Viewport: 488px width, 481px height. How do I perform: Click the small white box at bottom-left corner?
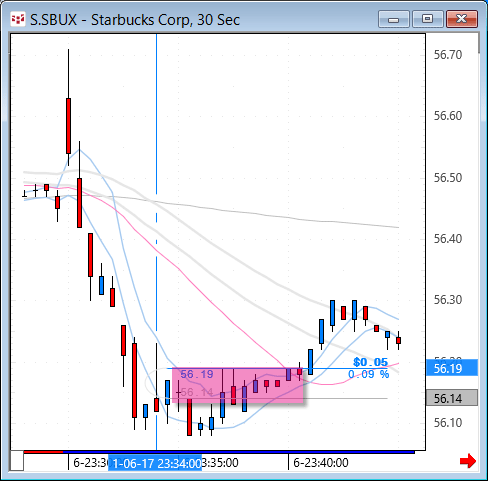pyautogui.click(x=17, y=461)
